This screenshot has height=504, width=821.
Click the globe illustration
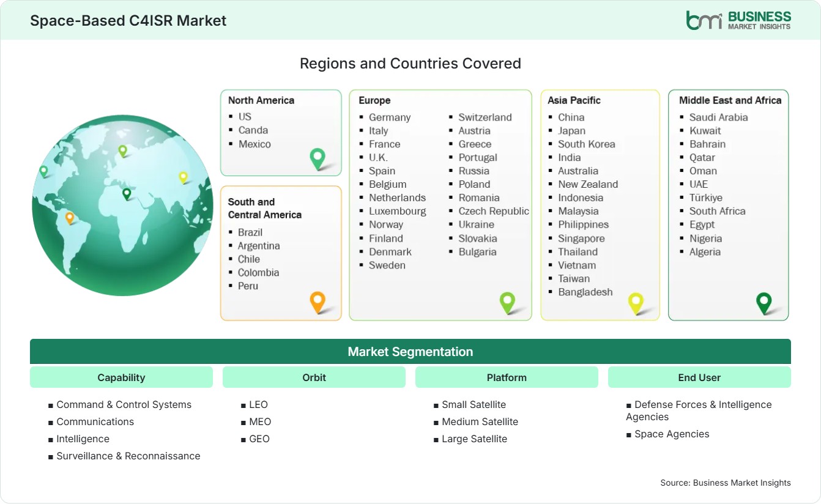(122, 206)
